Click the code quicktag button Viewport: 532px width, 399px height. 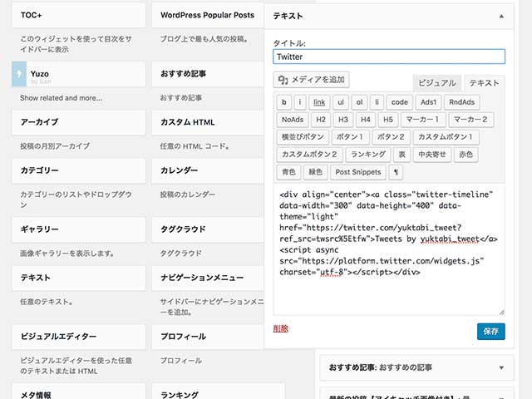click(x=400, y=102)
